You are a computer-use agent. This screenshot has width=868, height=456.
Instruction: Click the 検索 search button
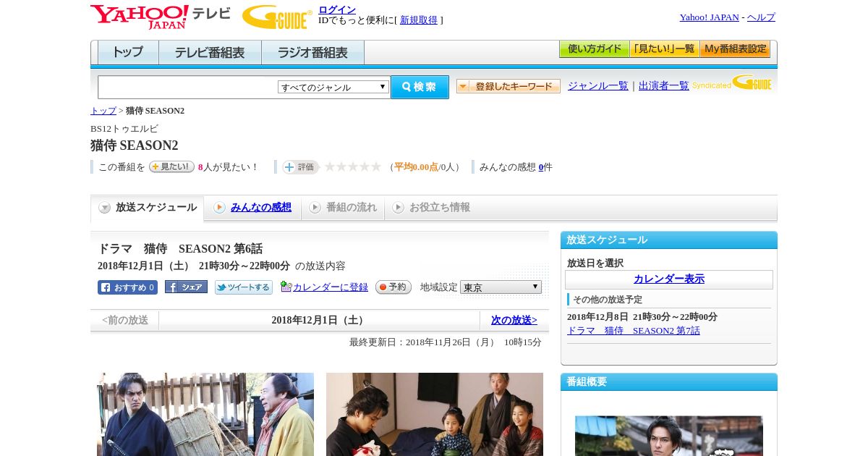[x=420, y=87]
